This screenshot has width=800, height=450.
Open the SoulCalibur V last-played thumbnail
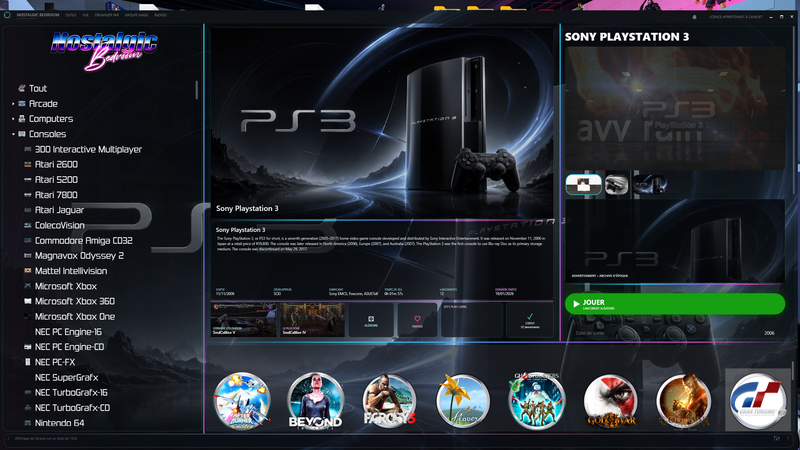click(244, 320)
